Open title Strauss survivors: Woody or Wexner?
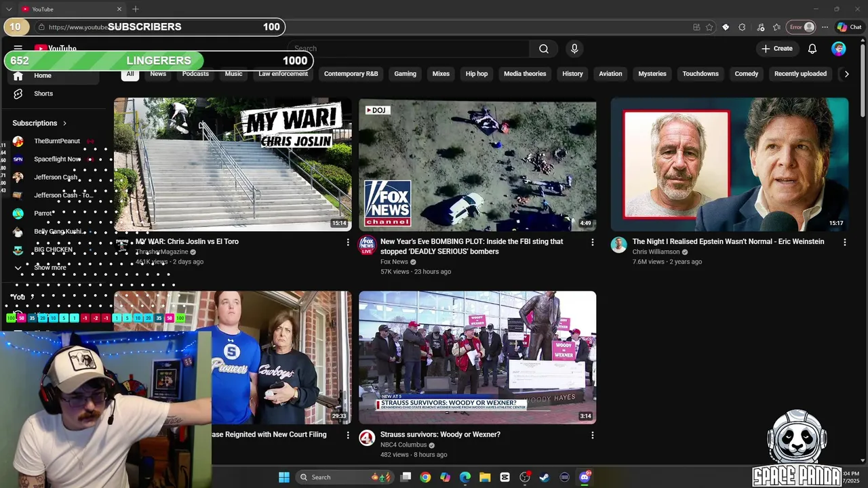This screenshot has height=488, width=868. pyautogui.click(x=440, y=434)
